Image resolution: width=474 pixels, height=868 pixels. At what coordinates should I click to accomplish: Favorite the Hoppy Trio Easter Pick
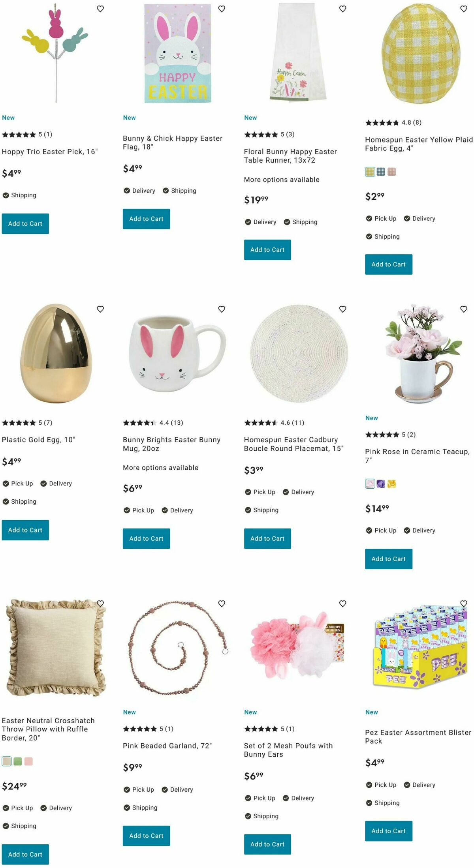(x=100, y=9)
